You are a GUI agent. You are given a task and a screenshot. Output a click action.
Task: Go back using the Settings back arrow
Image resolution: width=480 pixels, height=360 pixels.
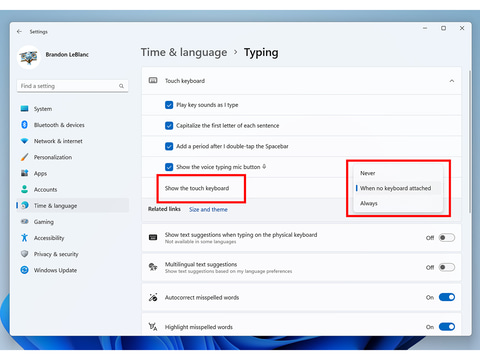coord(19,31)
